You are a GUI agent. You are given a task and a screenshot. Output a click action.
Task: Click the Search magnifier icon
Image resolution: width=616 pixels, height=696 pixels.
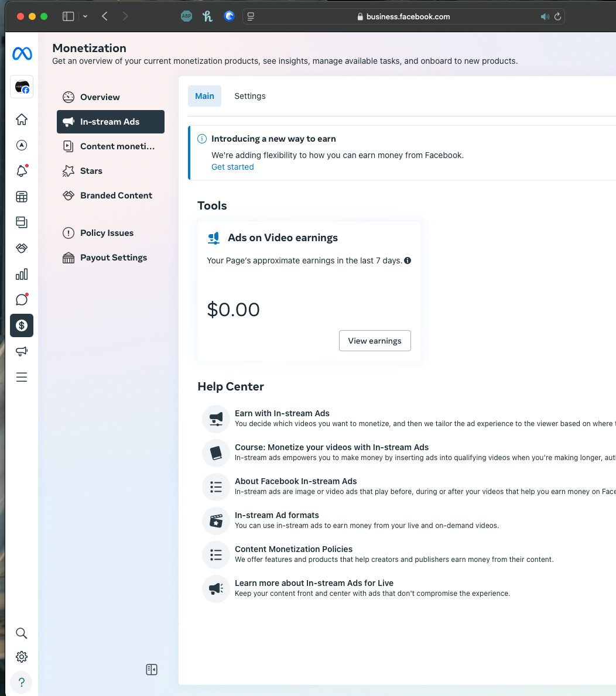[x=22, y=633]
